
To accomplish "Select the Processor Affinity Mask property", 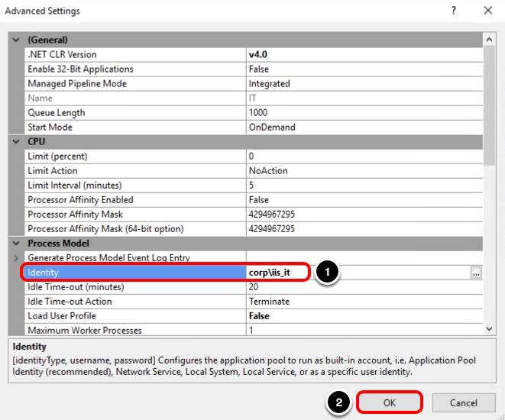I will pyautogui.click(x=135, y=215).
